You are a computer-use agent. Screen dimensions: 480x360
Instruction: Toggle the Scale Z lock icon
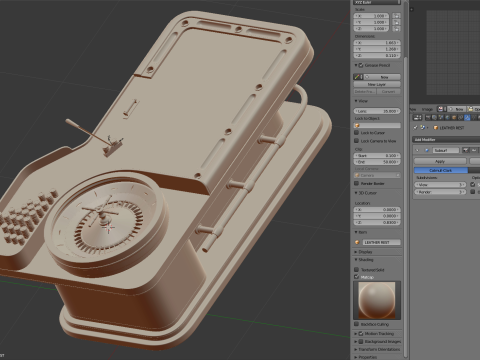click(396, 29)
